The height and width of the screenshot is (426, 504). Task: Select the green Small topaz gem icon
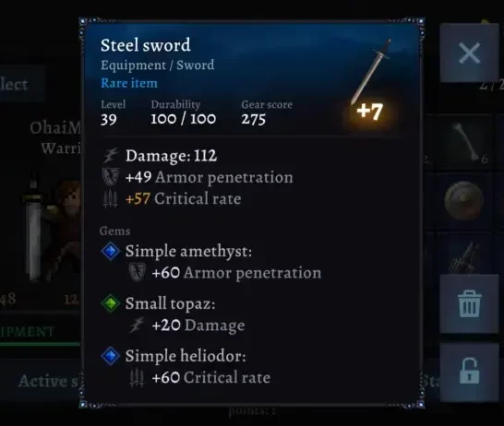(110, 303)
